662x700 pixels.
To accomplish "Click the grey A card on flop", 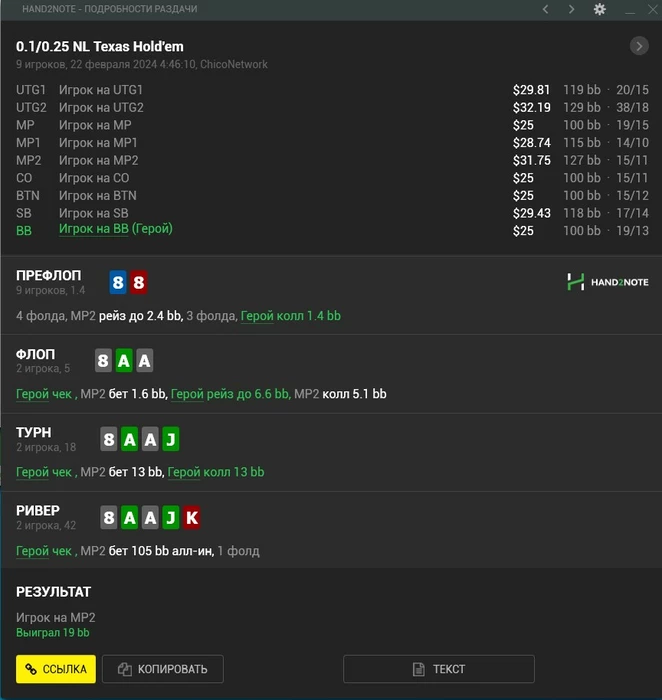I will coord(144,361).
